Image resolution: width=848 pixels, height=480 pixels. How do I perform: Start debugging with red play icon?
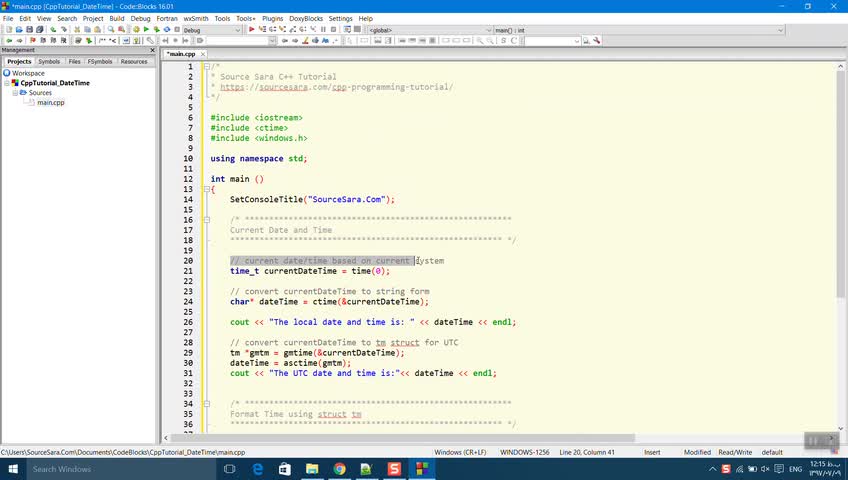click(252, 30)
